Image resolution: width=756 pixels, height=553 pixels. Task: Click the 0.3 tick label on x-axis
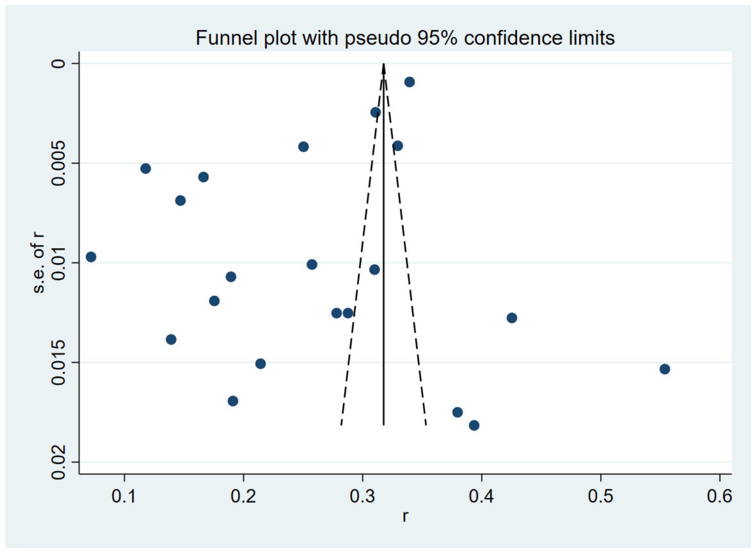pyautogui.click(x=362, y=496)
